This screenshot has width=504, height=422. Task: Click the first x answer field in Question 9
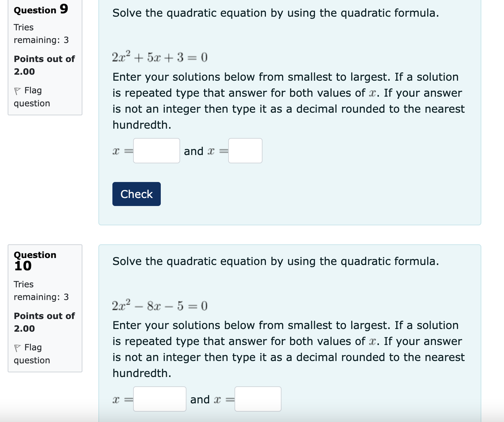156,151
